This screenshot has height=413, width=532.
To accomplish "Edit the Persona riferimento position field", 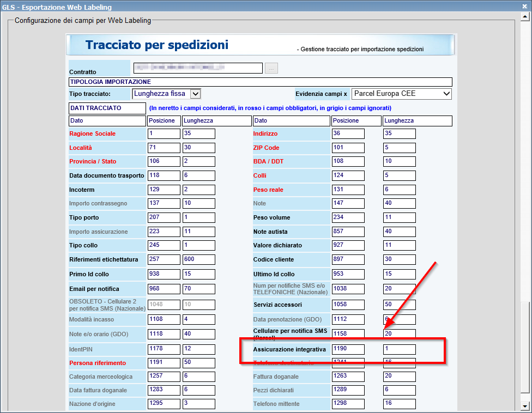I will pyautogui.click(x=164, y=363).
